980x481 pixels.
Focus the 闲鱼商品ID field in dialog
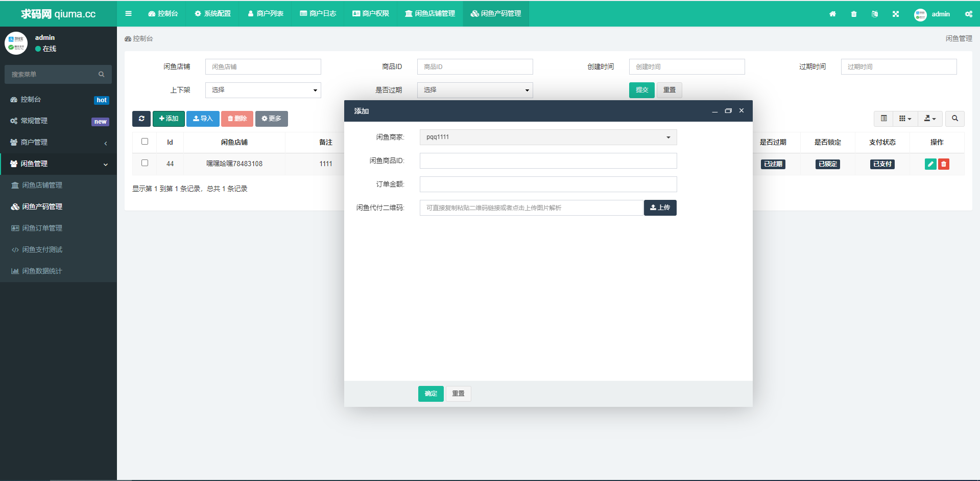coord(548,161)
